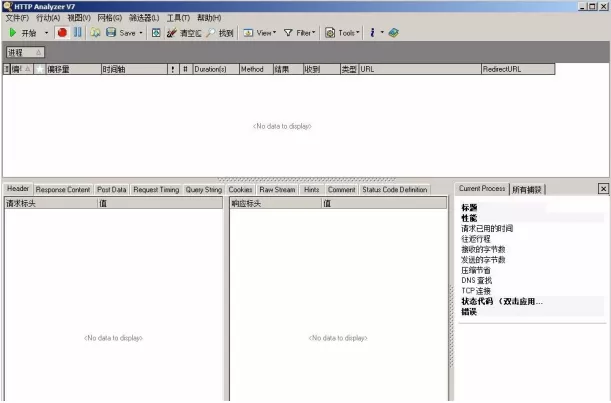This screenshot has width=611, height=403.
Task: Switch to the Current Process tab
Action: click(482, 189)
